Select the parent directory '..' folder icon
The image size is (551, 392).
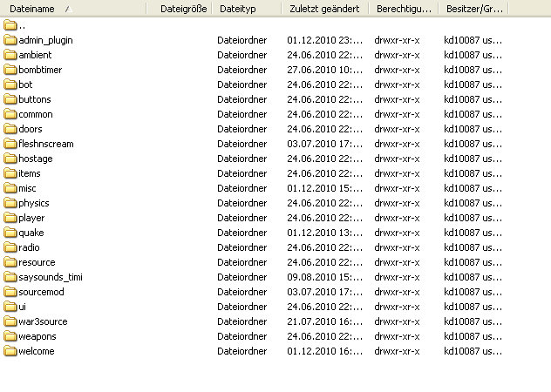click(x=10, y=25)
